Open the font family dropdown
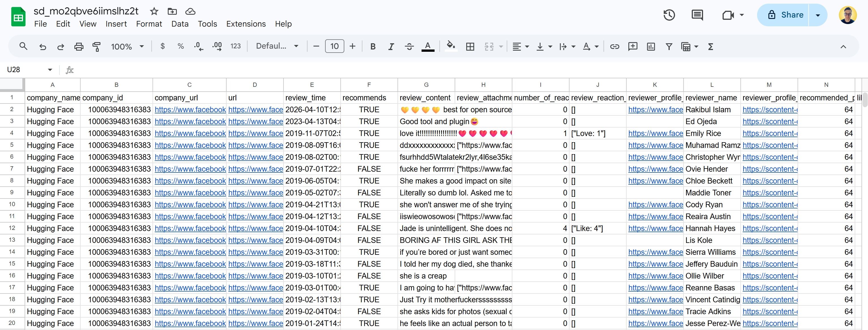 pos(277,46)
